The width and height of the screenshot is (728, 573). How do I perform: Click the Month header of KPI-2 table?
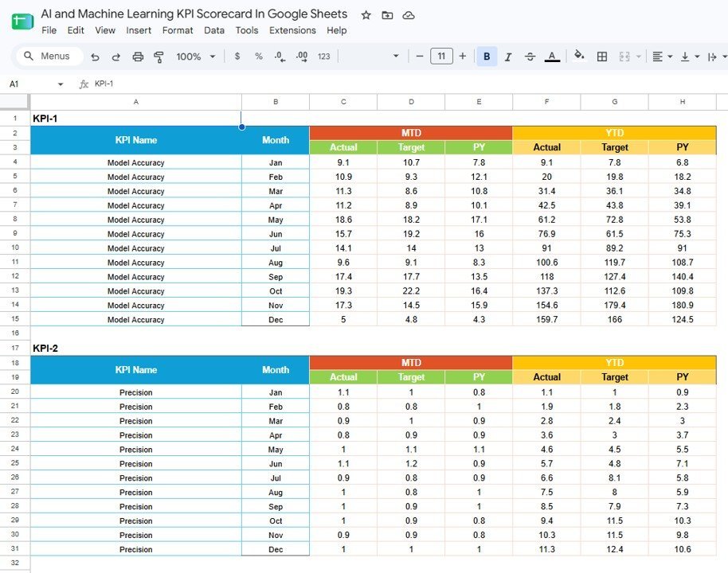[x=276, y=370]
